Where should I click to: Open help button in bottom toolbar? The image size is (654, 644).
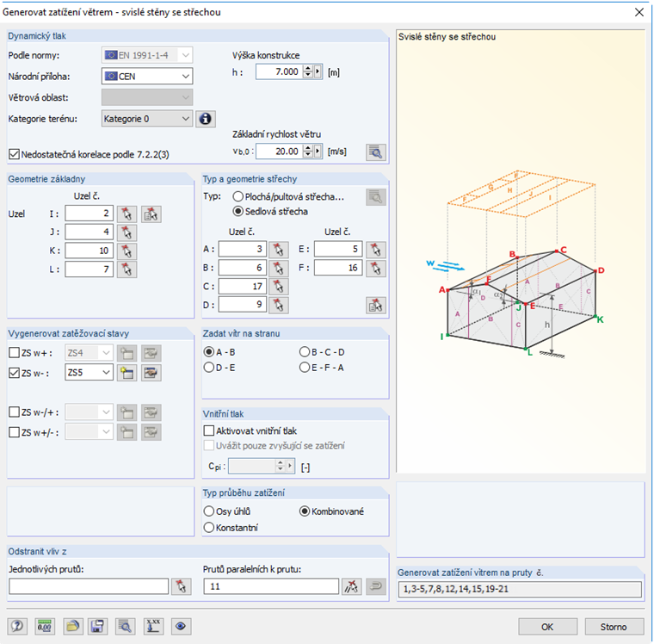pos(17,626)
